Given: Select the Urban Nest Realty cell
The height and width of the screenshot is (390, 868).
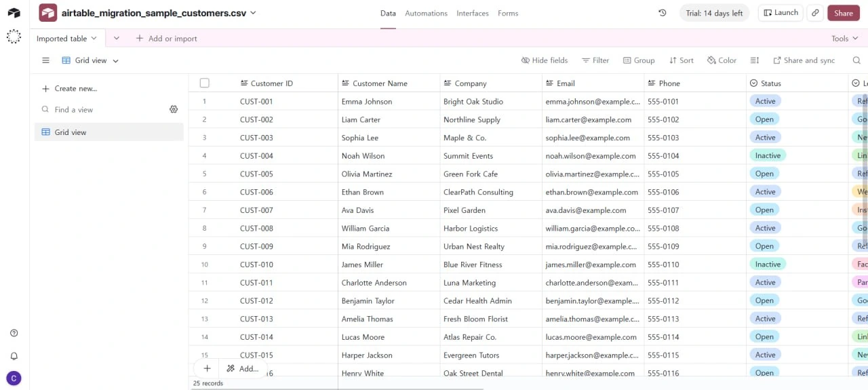Looking at the screenshot, I should pos(491,246).
